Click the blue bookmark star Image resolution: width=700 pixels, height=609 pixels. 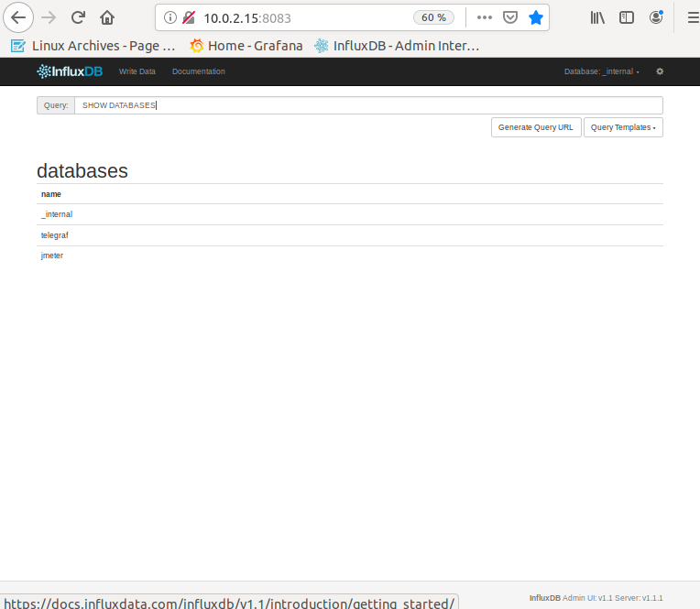tap(536, 17)
